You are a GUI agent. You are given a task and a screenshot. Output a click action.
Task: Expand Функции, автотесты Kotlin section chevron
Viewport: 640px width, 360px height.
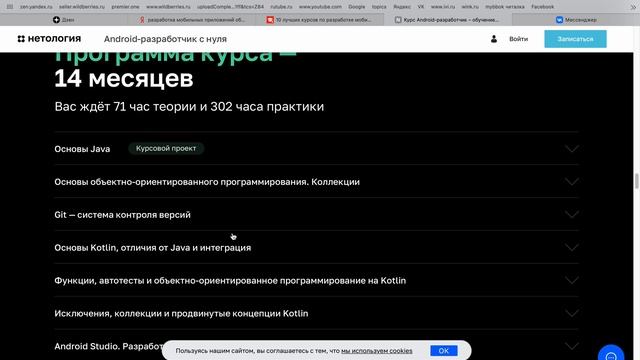(x=572, y=280)
